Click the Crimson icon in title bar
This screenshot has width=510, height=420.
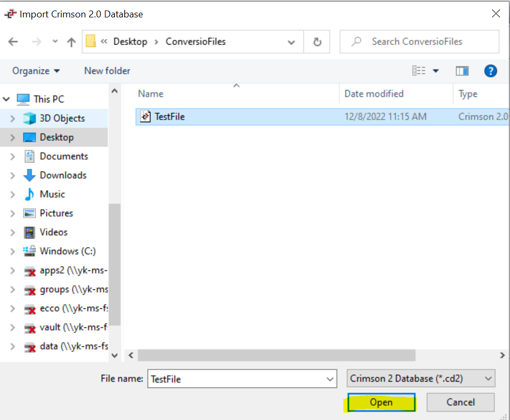coord(10,14)
